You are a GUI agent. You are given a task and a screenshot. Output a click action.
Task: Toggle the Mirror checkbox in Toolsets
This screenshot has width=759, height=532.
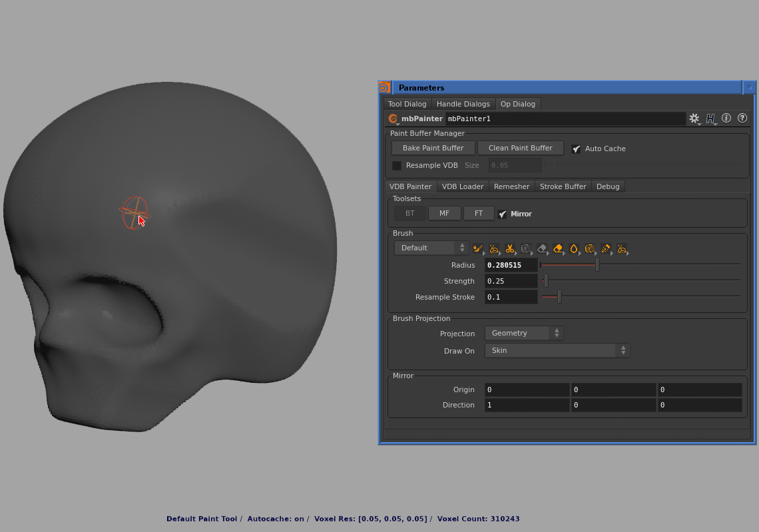(503, 214)
